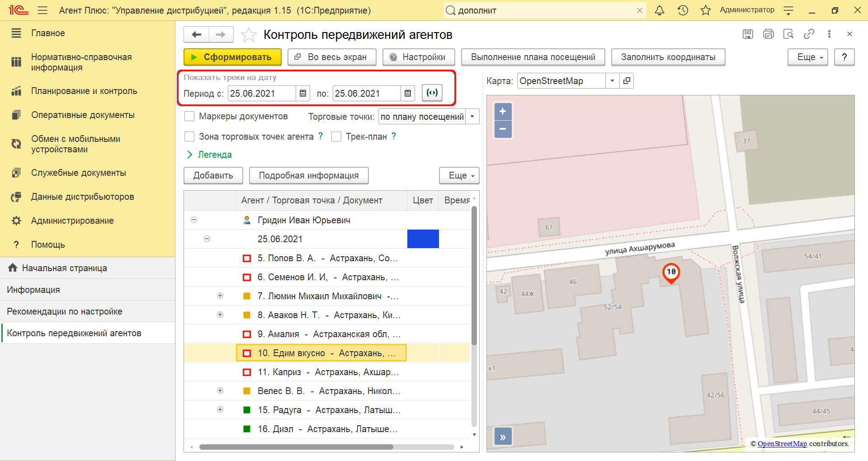Open the vertical dots options menu
This screenshot has height=461, width=868.
pos(829,34)
